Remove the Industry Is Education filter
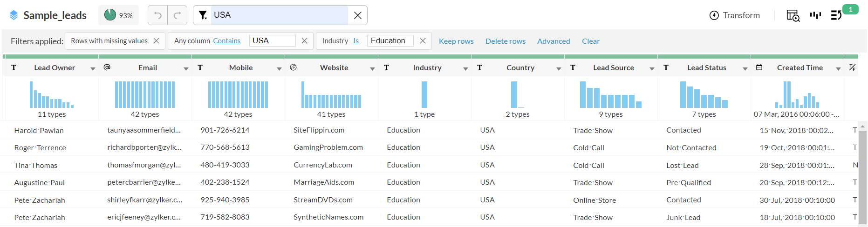Screen dimensions: 868x227 tap(423, 41)
